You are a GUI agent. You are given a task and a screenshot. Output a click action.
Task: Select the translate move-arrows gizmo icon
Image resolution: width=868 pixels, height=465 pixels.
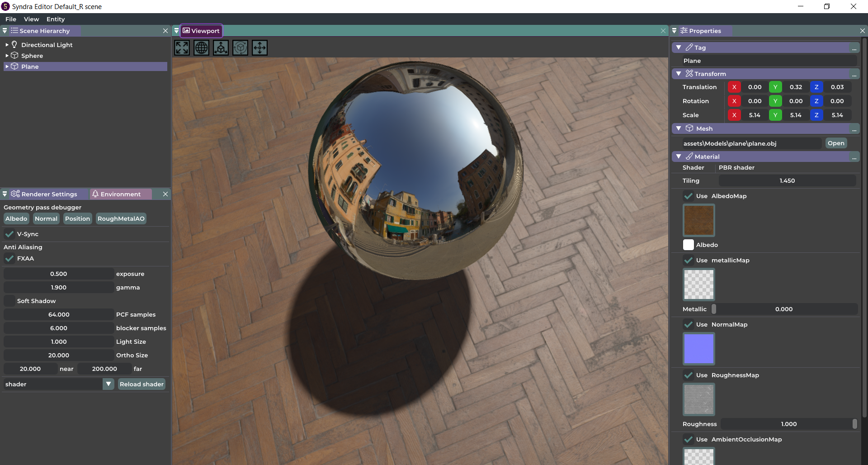(x=260, y=47)
